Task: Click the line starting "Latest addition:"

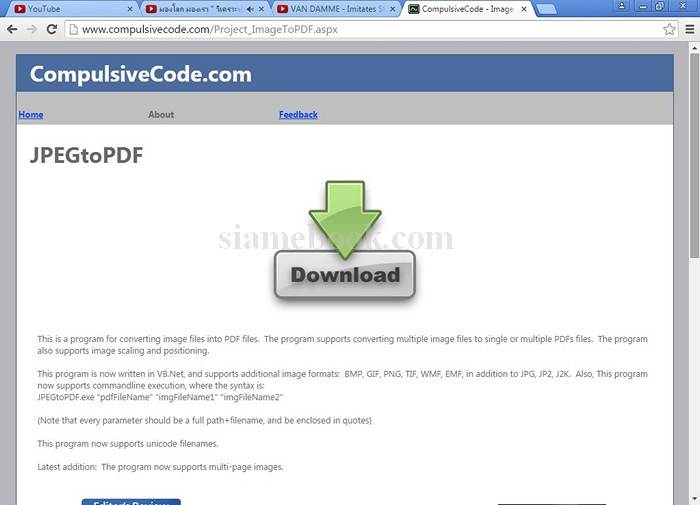Action: (160, 467)
